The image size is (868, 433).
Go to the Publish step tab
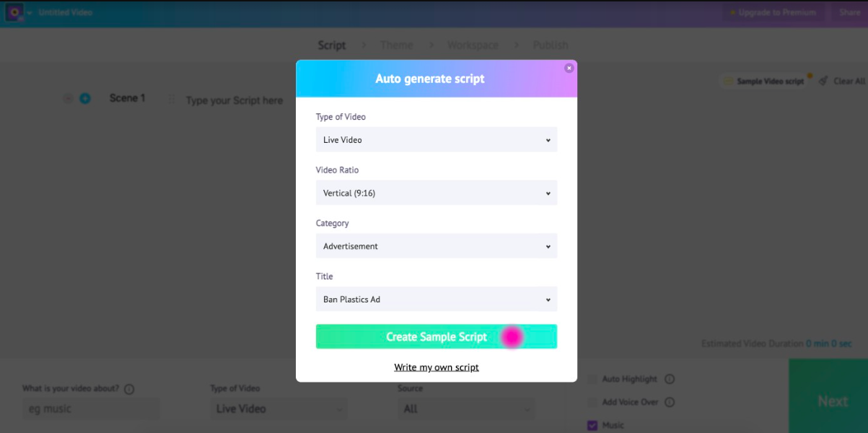coord(551,45)
